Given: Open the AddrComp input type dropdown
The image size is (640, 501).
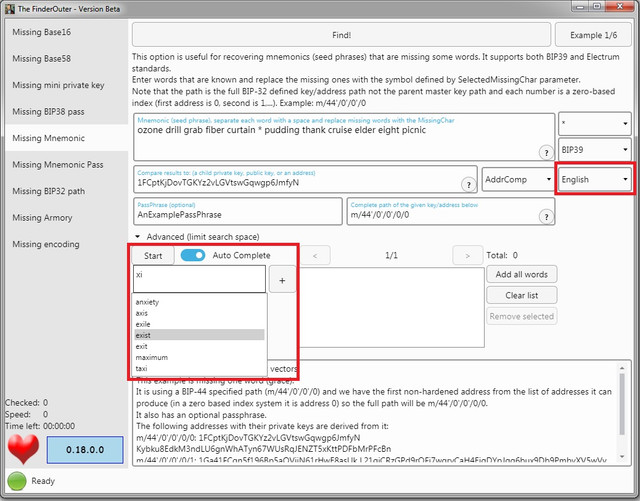Looking at the screenshot, I should point(518,179).
